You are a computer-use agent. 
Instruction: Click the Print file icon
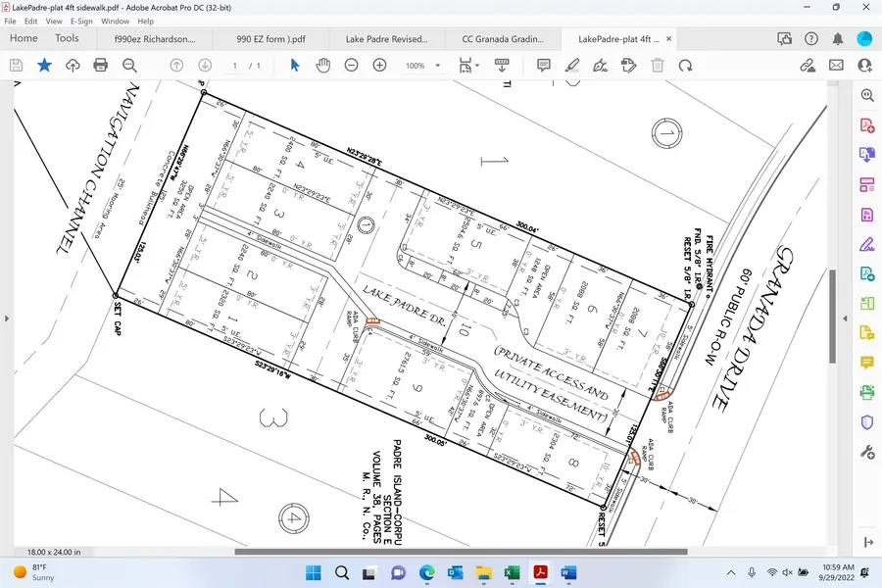100,65
